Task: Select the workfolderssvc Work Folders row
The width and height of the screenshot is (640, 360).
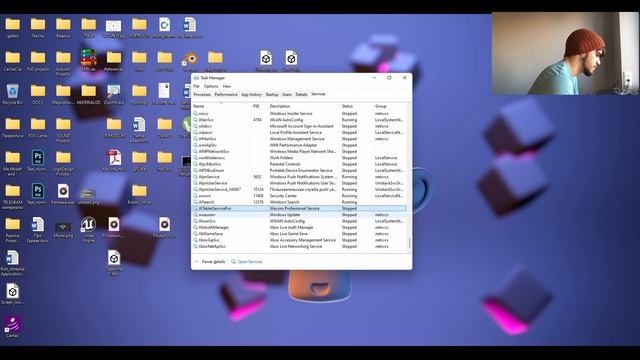Action: click(300, 158)
